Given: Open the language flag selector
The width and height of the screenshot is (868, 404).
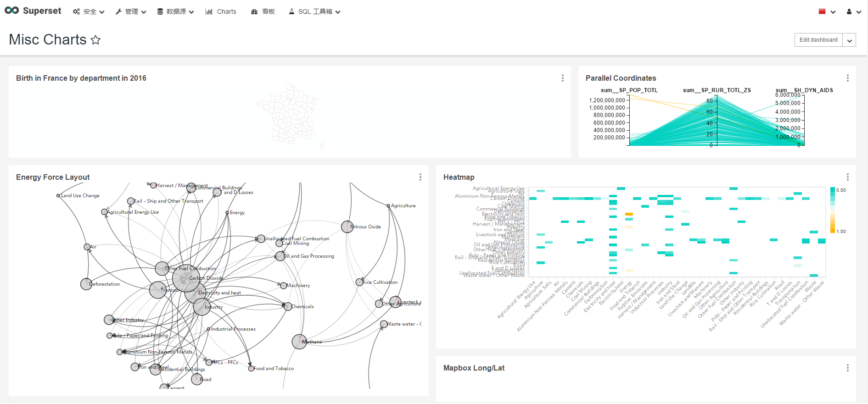Looking at the screenshot, I should click(826, 12).
